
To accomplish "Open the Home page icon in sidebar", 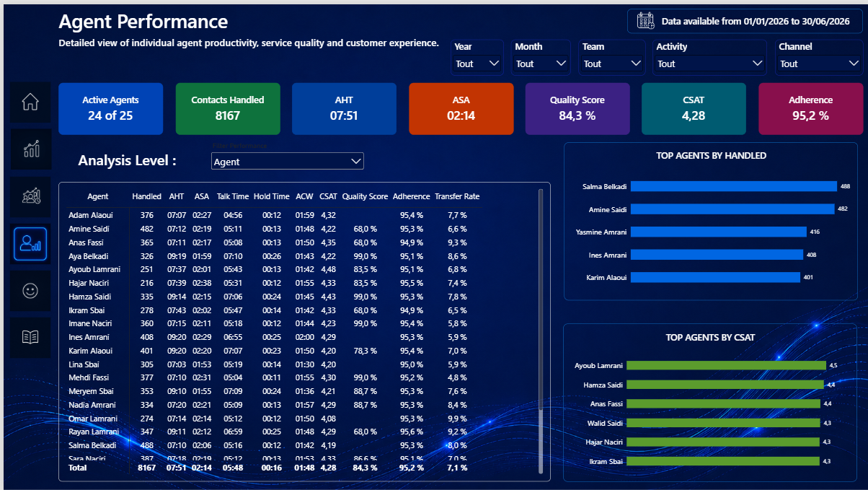I will point(30,102).
